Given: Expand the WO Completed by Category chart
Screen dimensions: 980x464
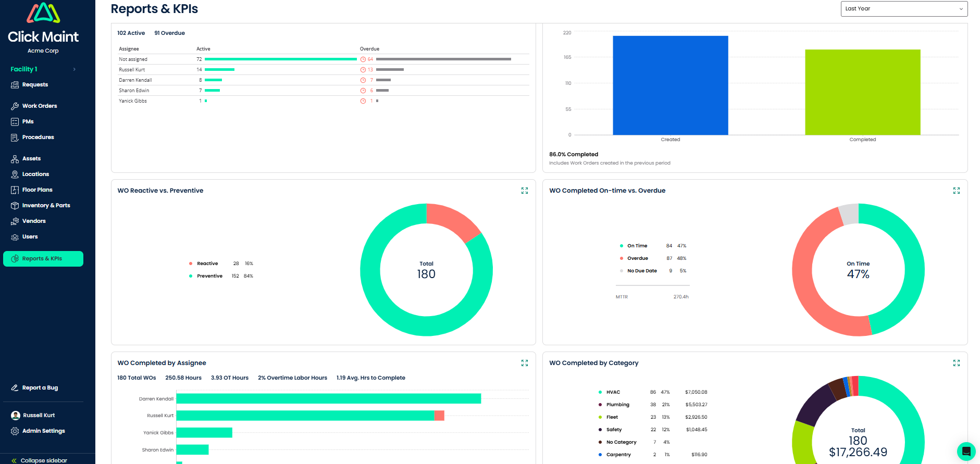Looking at the screenshot, I should pyautogui.click(x=956, y=363).
